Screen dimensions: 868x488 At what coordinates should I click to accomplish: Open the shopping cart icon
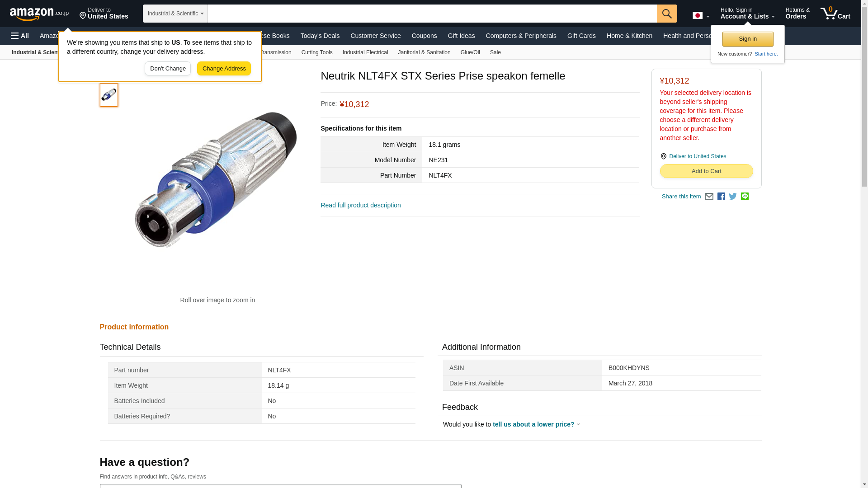click(835, 14)
